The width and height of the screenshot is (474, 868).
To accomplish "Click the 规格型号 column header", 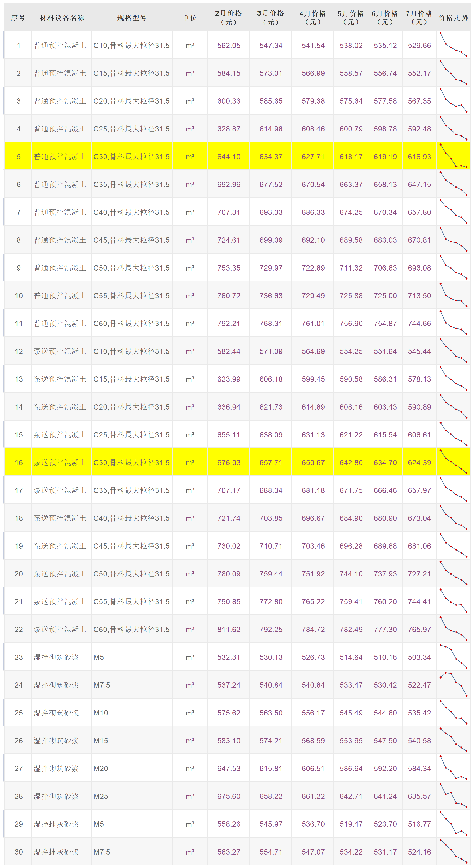I will point(132,18).
